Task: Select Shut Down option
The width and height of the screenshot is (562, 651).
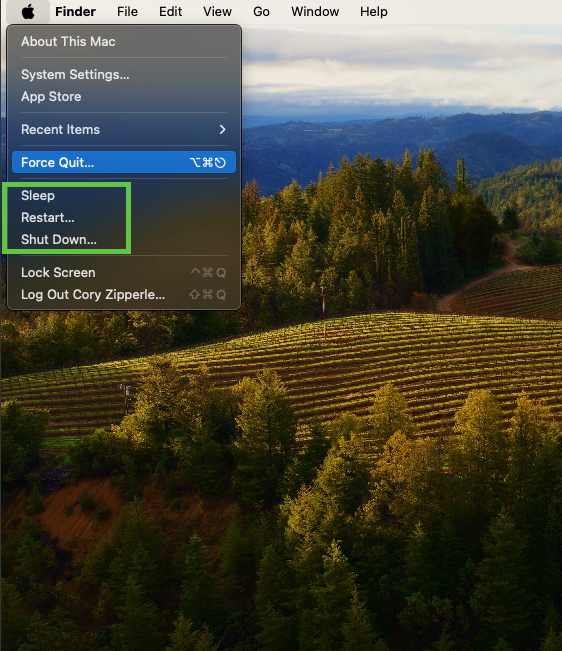Action: click(x=124, y=240)
